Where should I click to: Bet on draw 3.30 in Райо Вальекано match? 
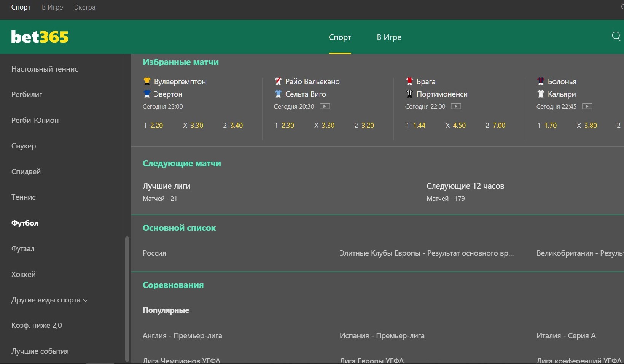325,126
